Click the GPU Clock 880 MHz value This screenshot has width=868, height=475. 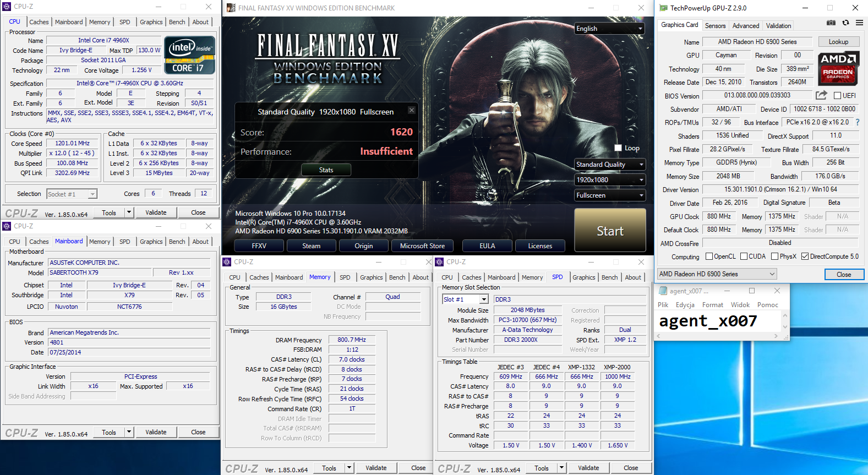click(719, 217)
